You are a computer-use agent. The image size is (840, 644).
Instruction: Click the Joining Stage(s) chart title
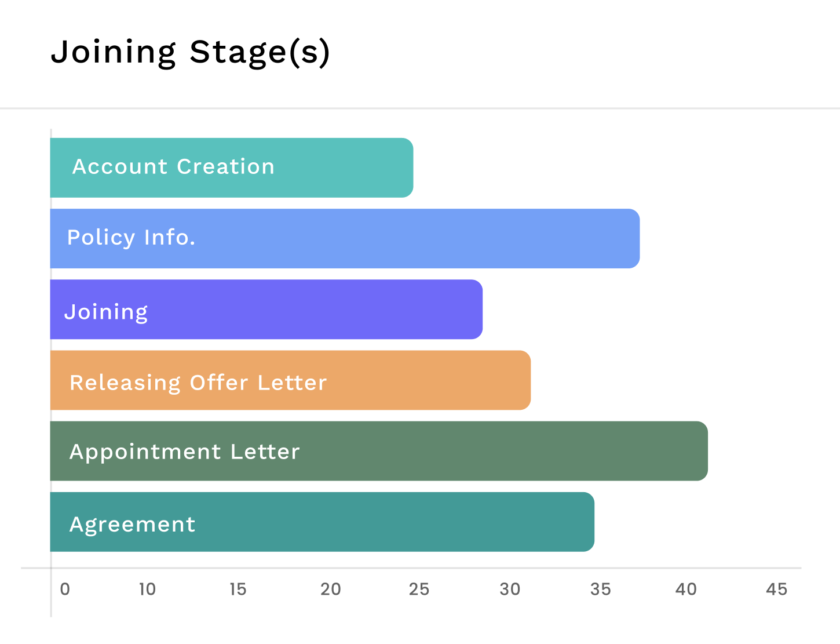tap(190, 52)
